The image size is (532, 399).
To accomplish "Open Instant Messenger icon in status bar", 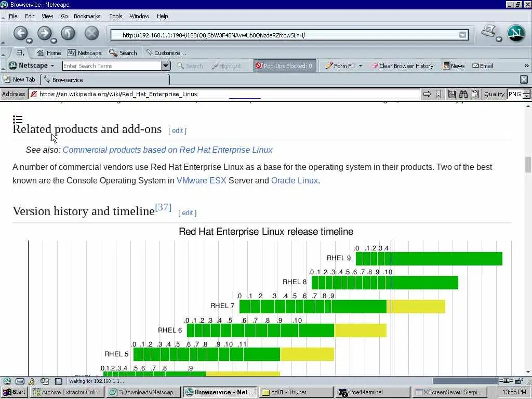I will [32, 381].
